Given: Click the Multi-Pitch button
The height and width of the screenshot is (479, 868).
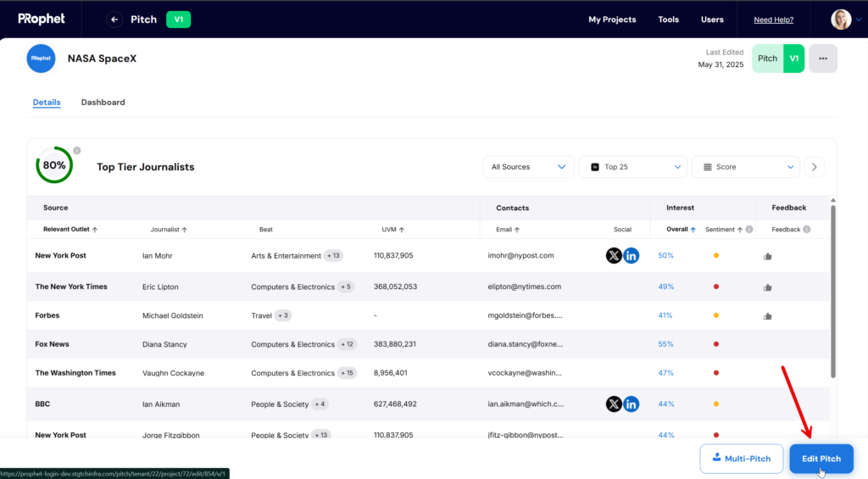Looking at the screenshot, I should [741, 459].
